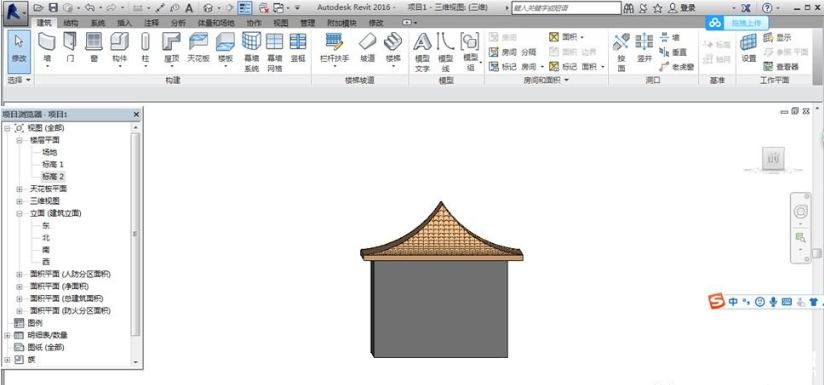Click the 垂直 opening button
Viewport: 824px width, 385px height.
click(673, 52)
